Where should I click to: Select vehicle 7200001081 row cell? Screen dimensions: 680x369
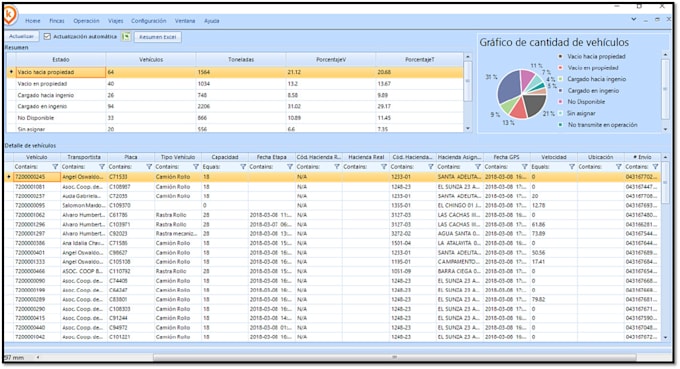point(37,187)
